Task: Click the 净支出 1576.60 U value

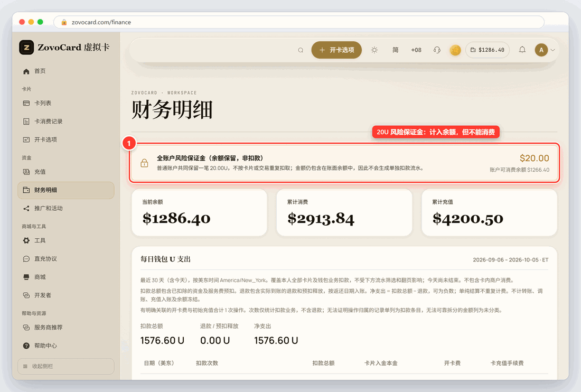Action: (276, 341)
